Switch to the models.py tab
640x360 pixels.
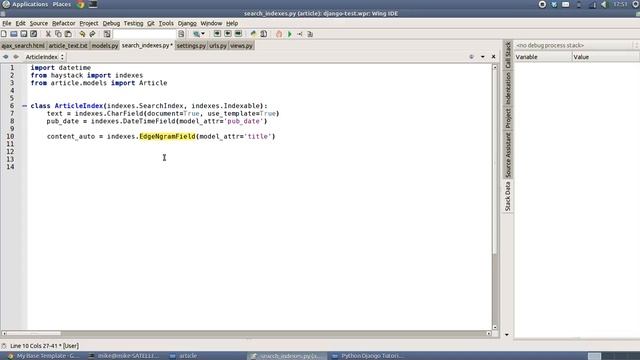coord(104,46)
